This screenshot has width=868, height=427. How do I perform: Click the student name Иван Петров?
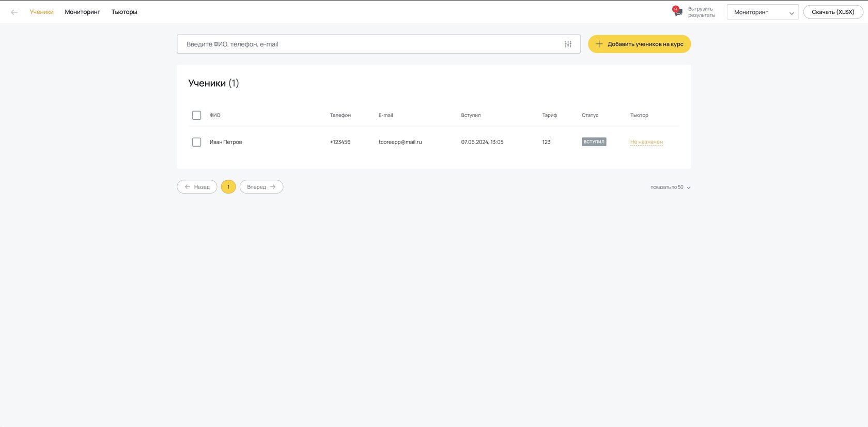(x=226, y=142)
